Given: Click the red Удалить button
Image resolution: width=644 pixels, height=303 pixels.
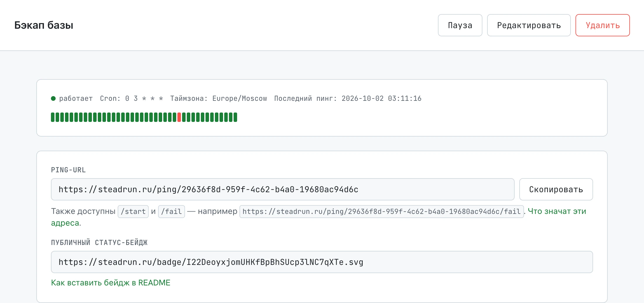Looking at the screenshot, I should pyautogui.click(x=602, y=25).
